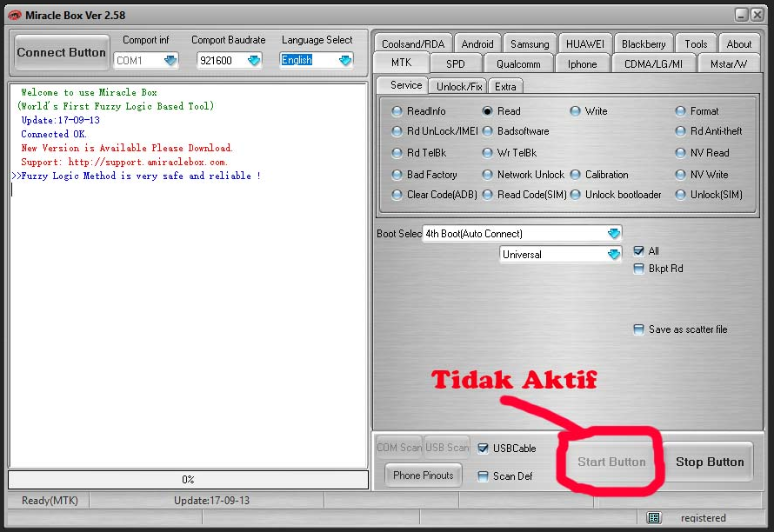Click the status bar grid icon near registered
This screenshot has width=774, height=532.
click(x=654, y=518)
